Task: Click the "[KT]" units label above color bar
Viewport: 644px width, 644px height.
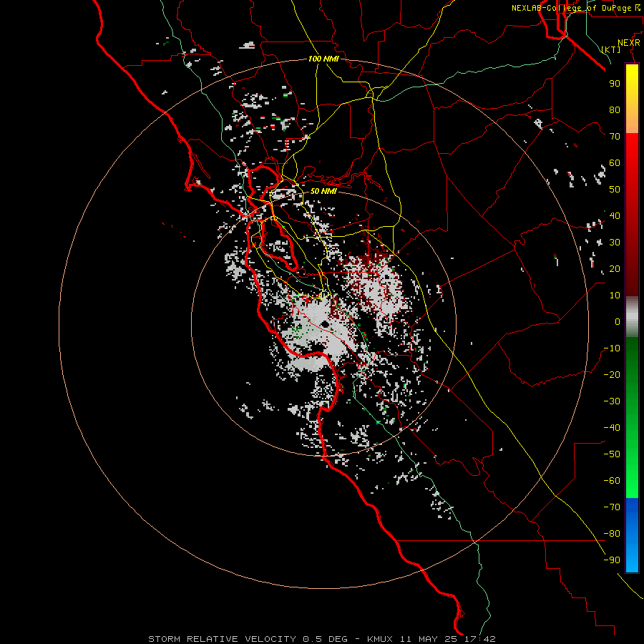Action: tap(610, 49)
